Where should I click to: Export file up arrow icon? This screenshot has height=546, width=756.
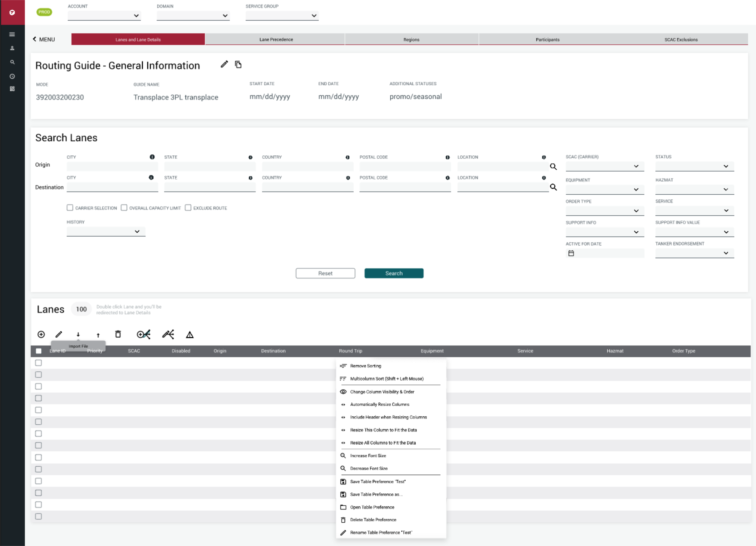click(x=98, y=335)
